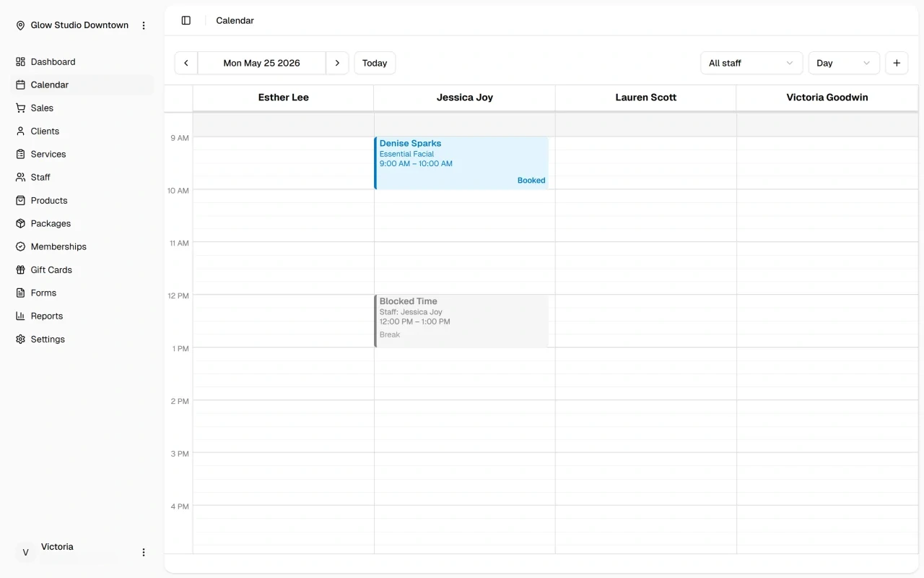The width and height of the screenshot is (924, 578).
Task: Click the Clients person icon
Action: click(x=20, y=131)
